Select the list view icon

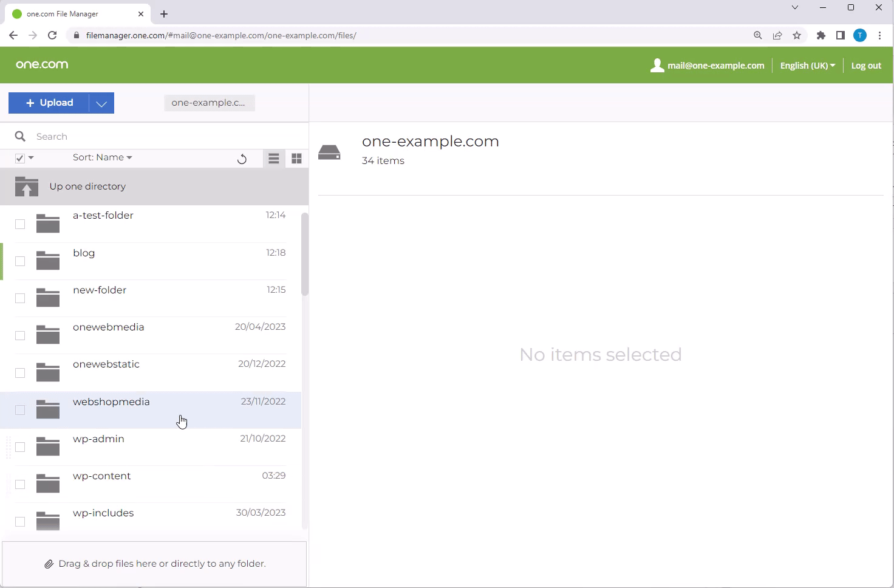click(x=274, y=158)
